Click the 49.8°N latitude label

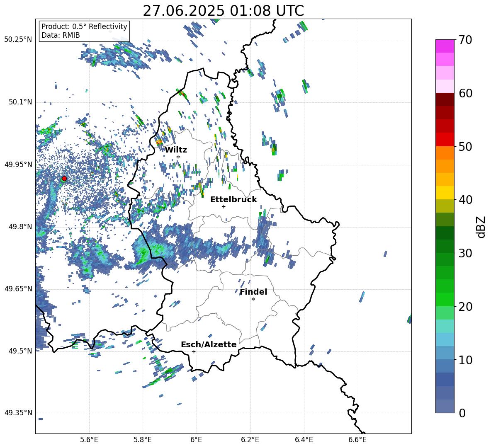pyautogui.click(x=20, y=227)
